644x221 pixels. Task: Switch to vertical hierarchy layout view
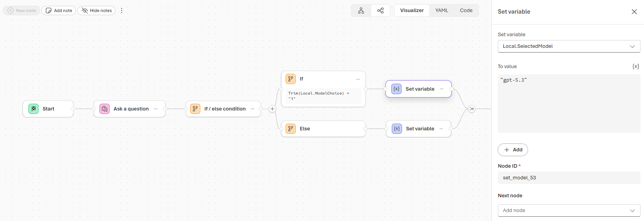pyautogui.click(x=361, y=11)
